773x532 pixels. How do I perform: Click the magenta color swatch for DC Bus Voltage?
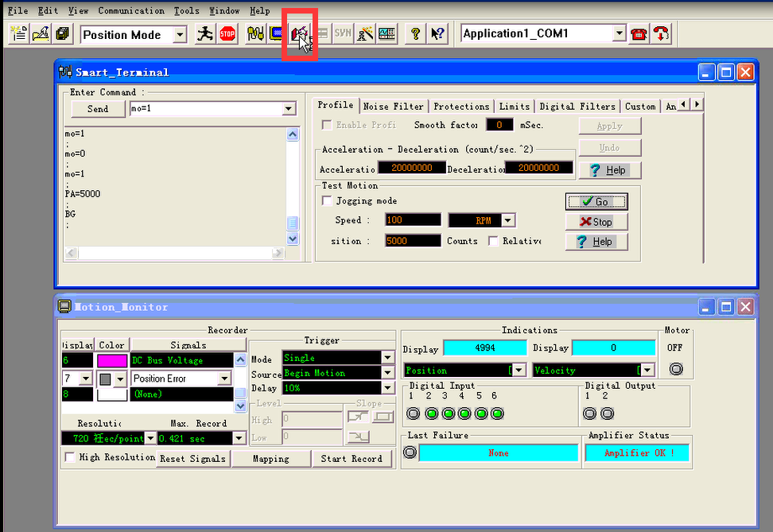[x=111, y=359]
